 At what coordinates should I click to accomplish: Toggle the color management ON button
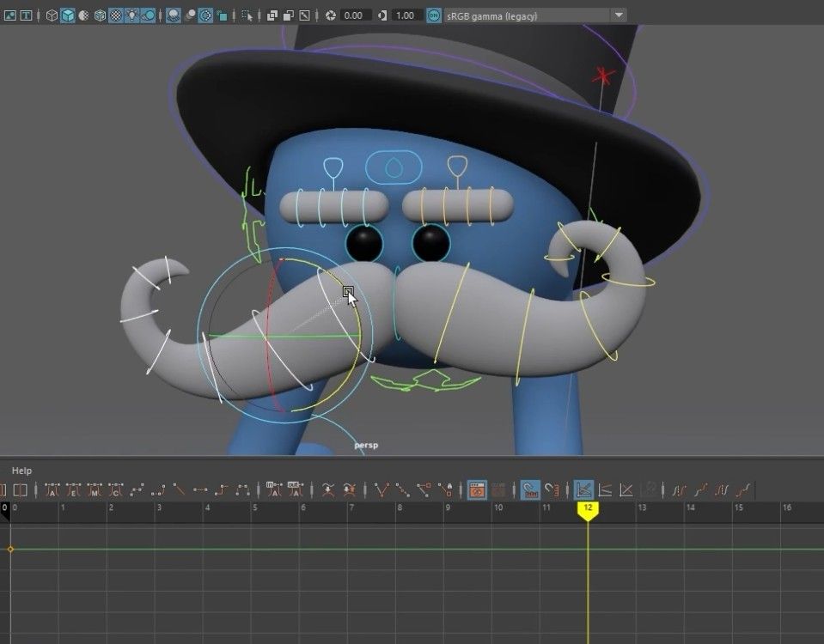(x=434, y=15)
